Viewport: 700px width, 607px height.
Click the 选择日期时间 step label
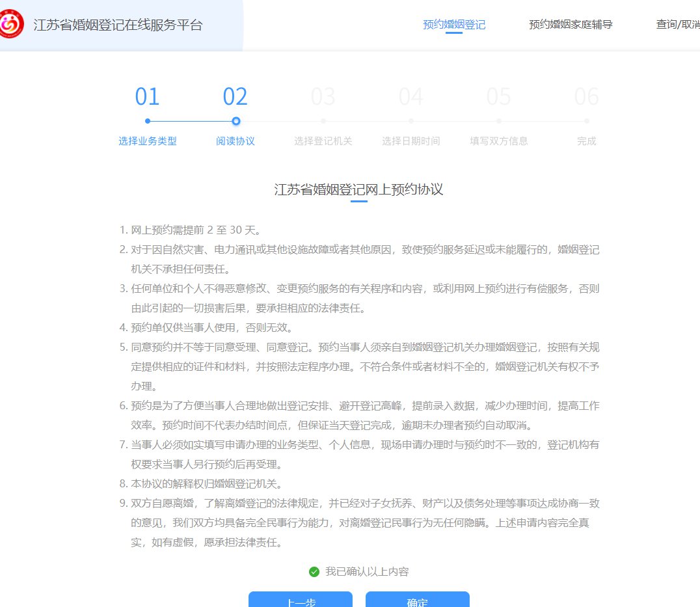pyautogui.click(x=411, y=141)
